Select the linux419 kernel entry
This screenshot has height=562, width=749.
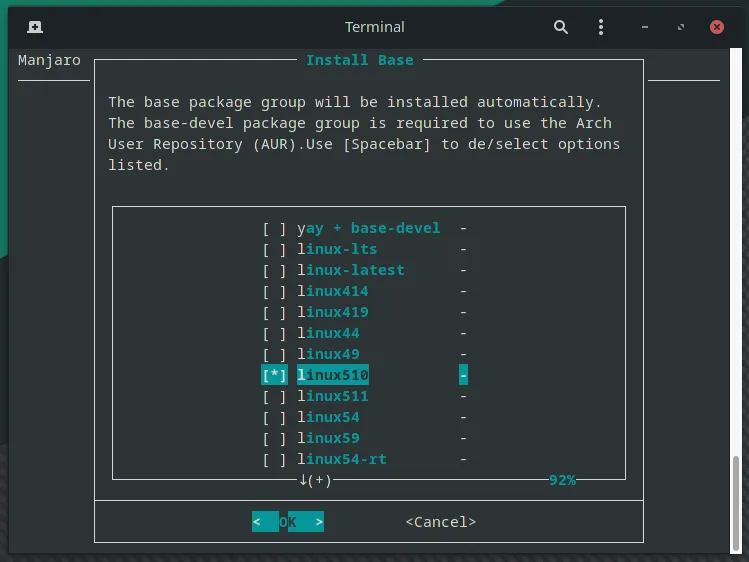(x=333, y=312)
